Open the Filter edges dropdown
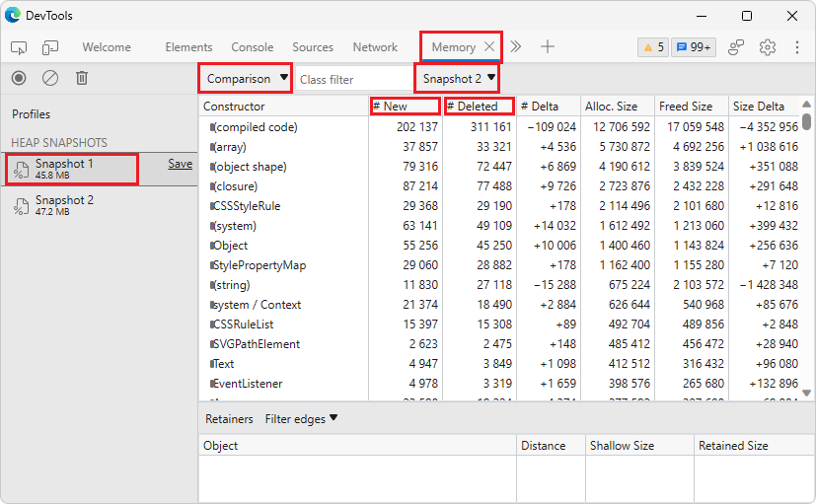The image size is (816, 504). 301,419
